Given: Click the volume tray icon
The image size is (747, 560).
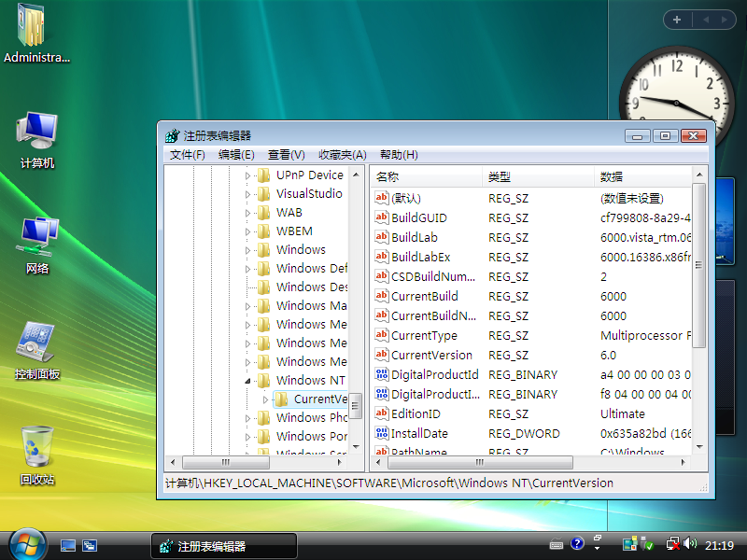Looking at the screenshot, I should [x=689, y=544].
